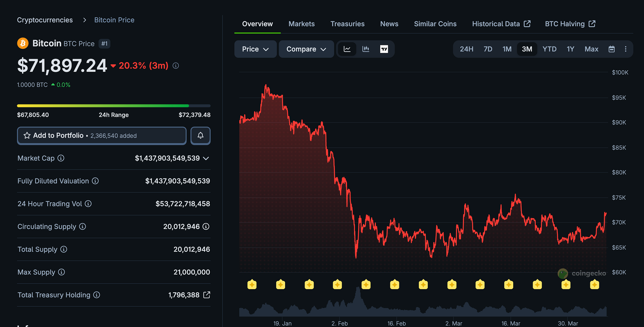Expand the Market Cap value chevron

[x=206, y=158]
